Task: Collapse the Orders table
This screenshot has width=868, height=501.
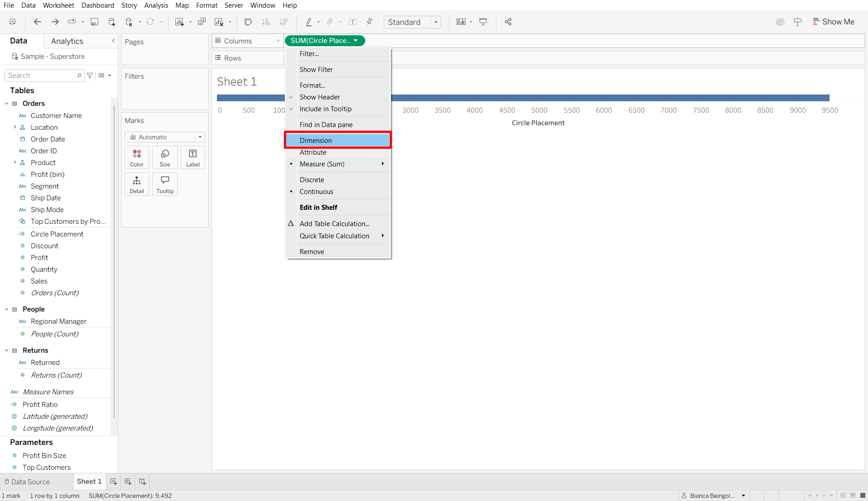Action: [x=7, y=104]
